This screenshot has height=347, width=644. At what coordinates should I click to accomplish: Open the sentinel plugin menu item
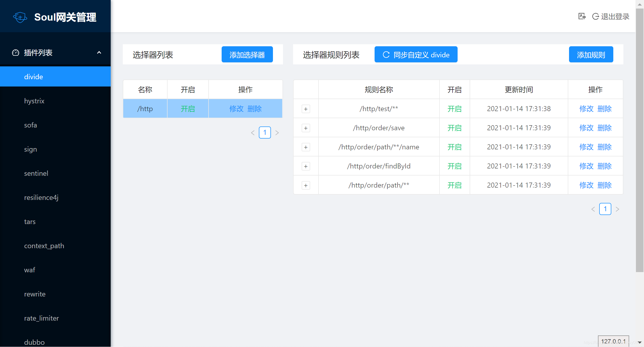[x=36, y=173]
